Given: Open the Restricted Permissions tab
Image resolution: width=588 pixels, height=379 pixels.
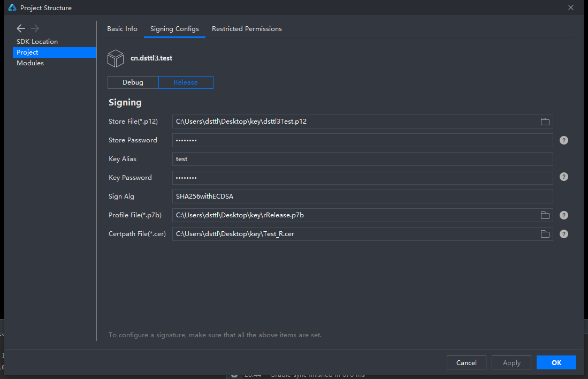Looking at the screenshot, I should [247, 29].
